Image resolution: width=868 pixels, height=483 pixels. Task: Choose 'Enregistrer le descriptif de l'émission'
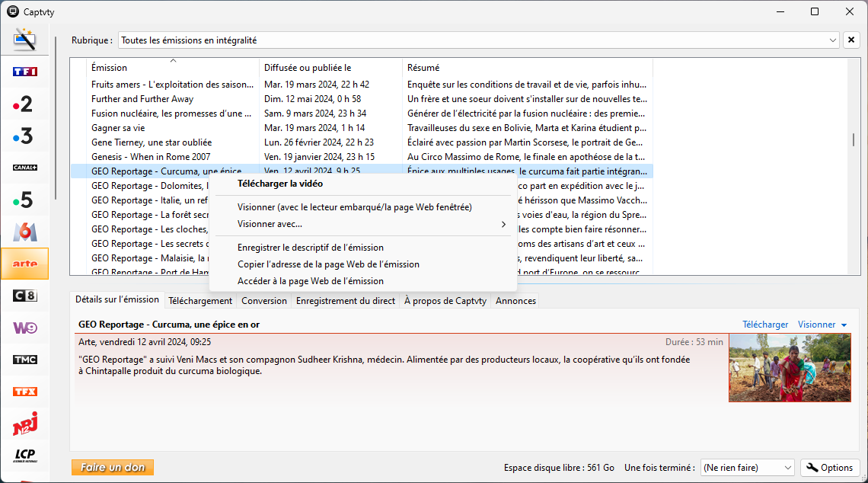pos(363,248)
